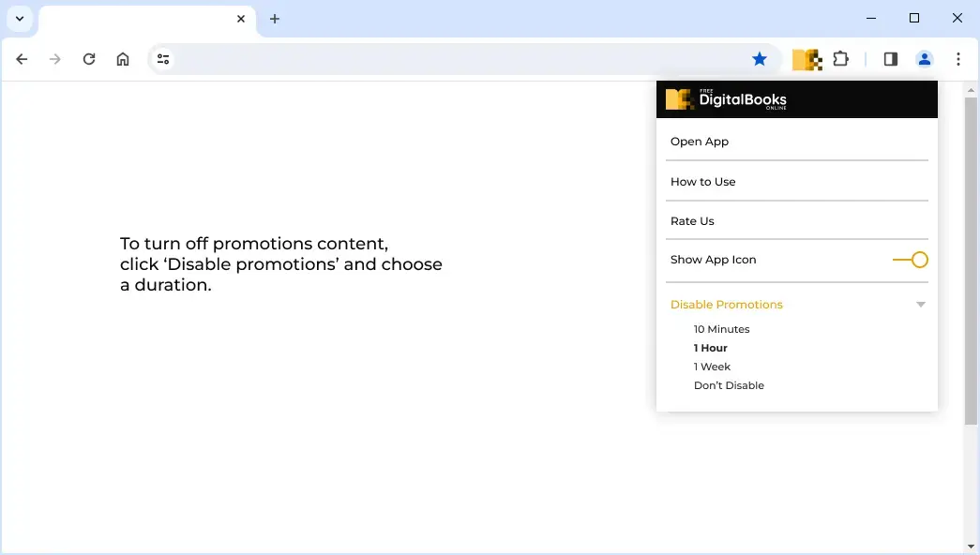Screen dimensions: 980x555
Task: Toggle off Show App Icon
Action: (911, 260)
